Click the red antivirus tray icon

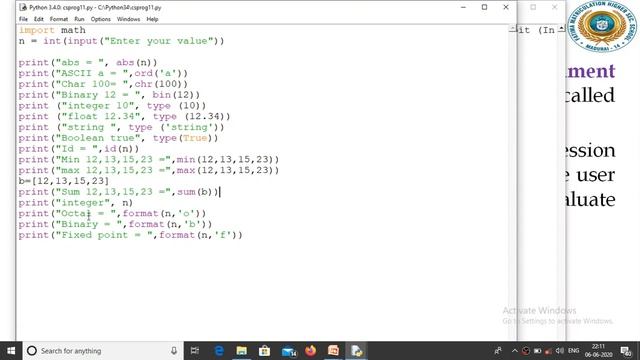pyautogui.click(x=526, y=351)
